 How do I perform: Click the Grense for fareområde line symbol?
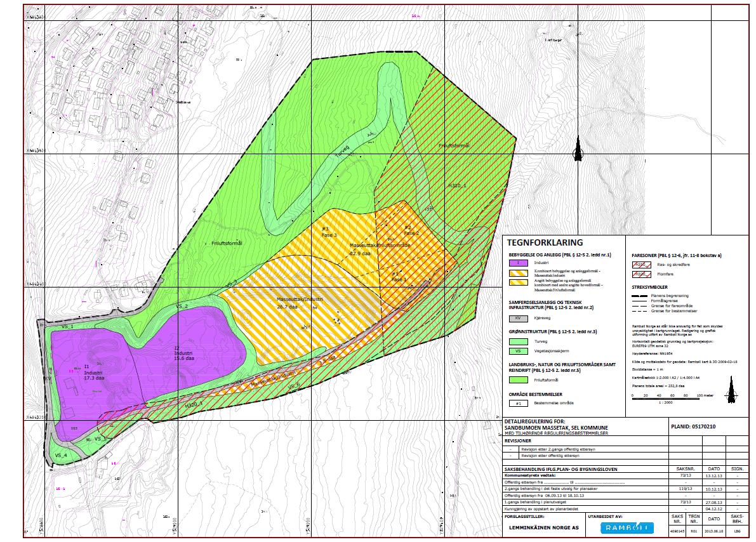639,306
